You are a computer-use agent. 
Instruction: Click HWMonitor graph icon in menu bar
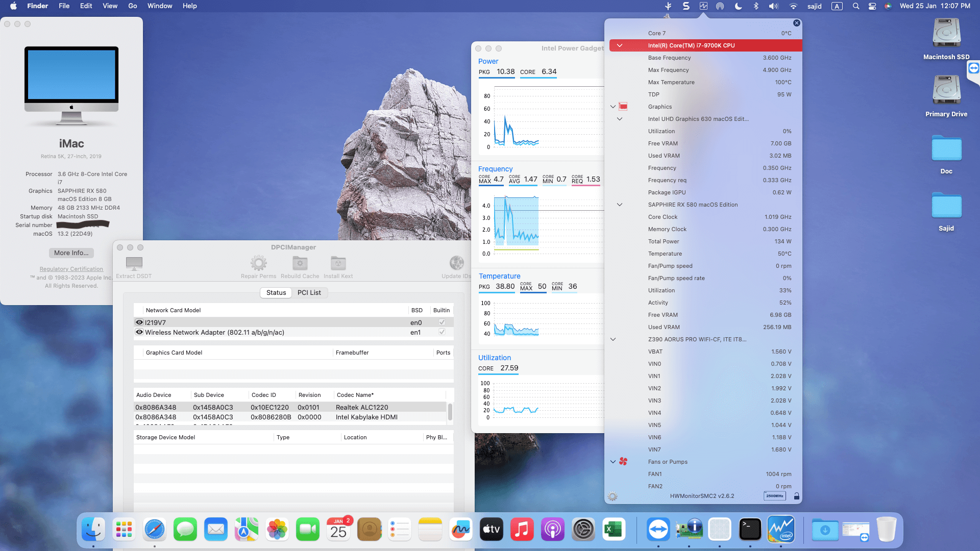point(703,6)
